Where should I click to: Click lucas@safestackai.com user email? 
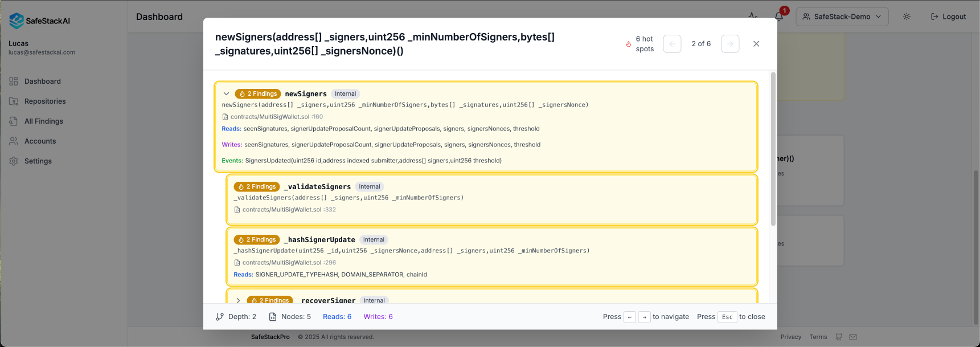[42, 52]
